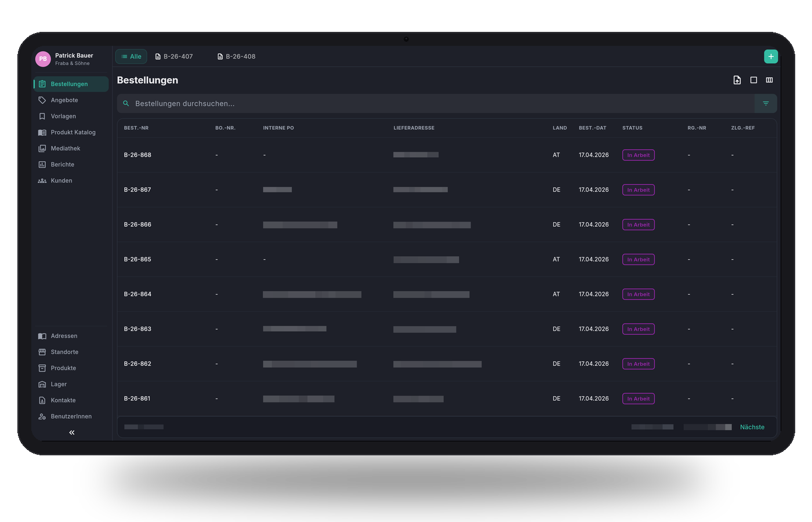The height and width of the screenshot is (522, 812).
Task: Go to Mediathek section
Action: [x=65, y=148]
